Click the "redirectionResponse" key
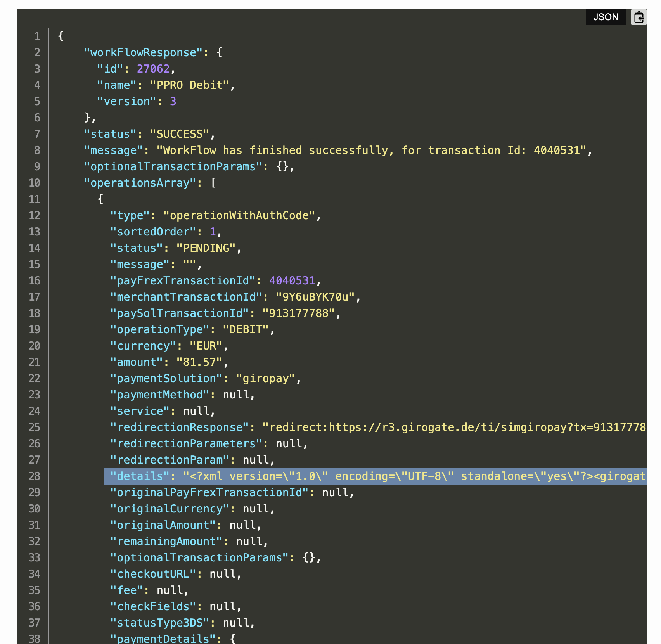Screen dimensions: 661x644 [180, 427]
